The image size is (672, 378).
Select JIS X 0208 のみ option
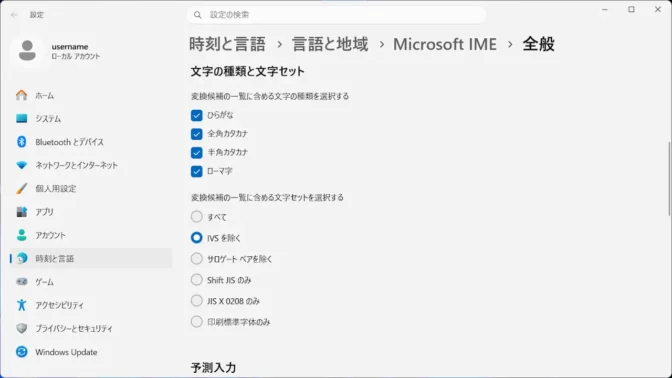tap(196, 300)
